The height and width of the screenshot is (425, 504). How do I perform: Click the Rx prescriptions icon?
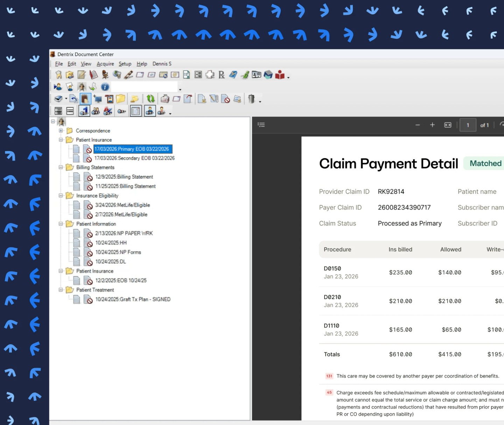222,75
